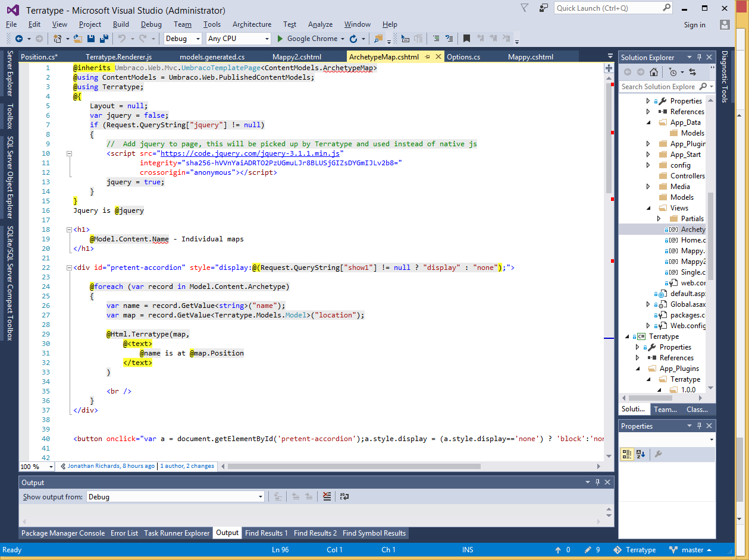Open the Package Manager Console tab
This screenshot has height=560, width=749.
point(63,533)
